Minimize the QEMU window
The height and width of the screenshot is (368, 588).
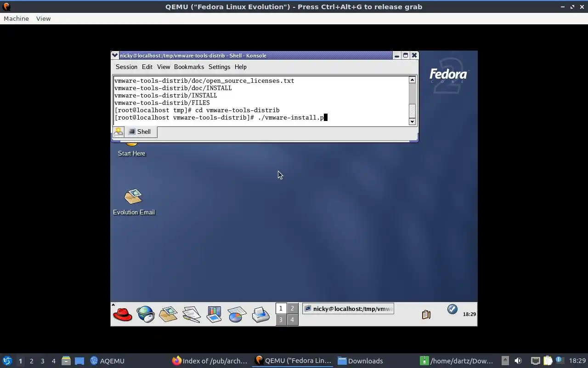click(563, 7)
